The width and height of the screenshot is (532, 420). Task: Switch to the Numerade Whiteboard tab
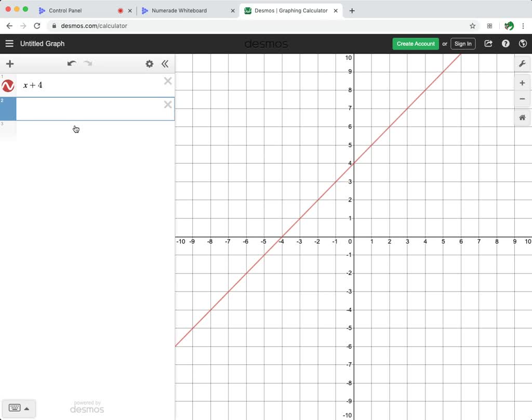[179, 10]
